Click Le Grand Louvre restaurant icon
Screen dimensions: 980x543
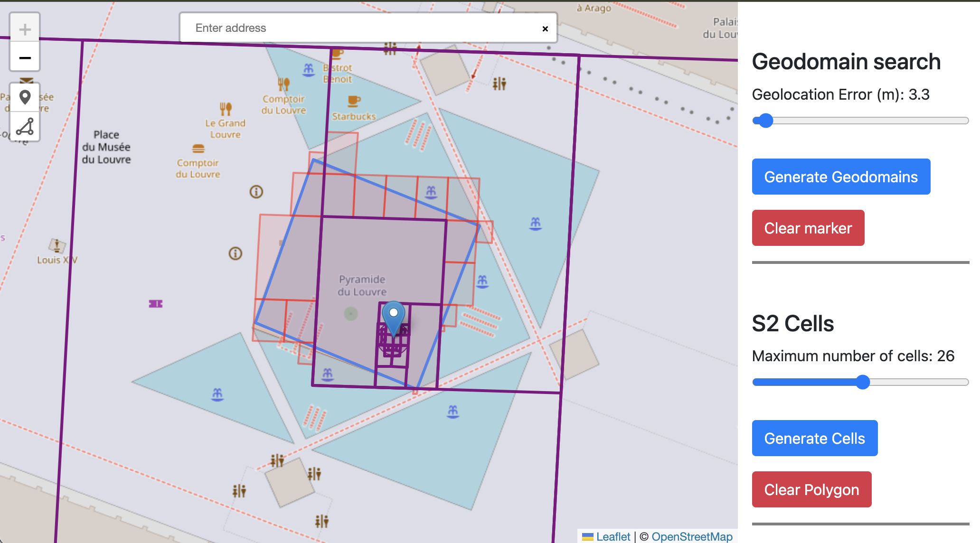(226, 109)
